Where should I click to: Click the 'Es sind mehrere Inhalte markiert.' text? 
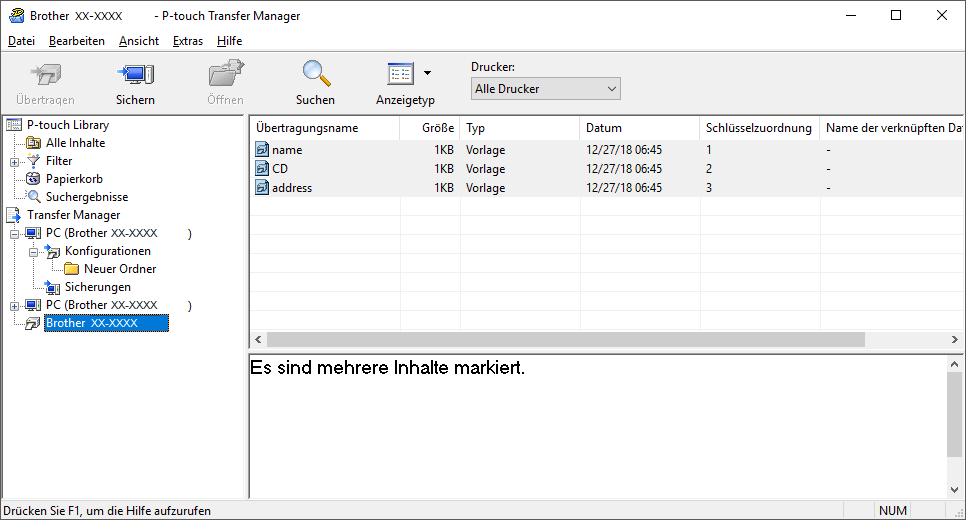point(388,368)
